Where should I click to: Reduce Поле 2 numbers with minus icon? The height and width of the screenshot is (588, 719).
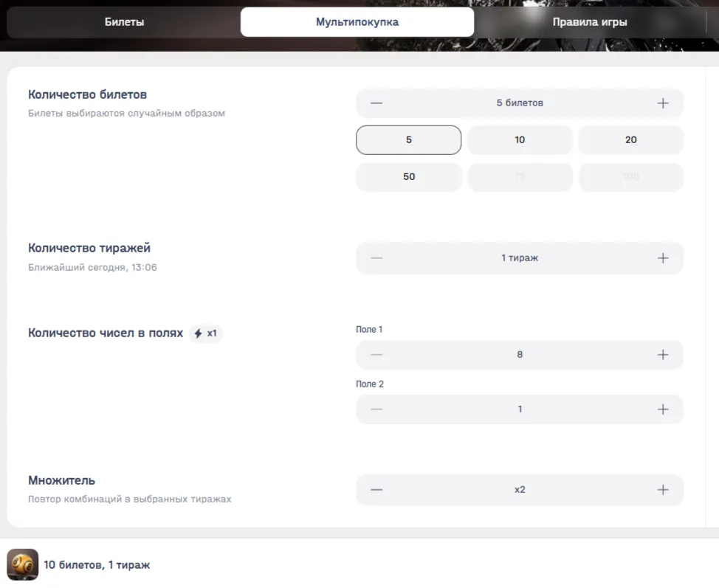coord(376,409)
